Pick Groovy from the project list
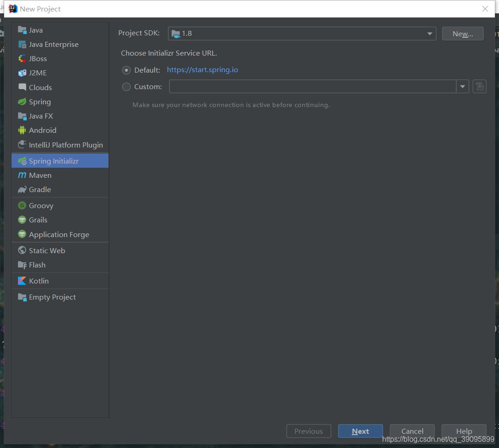499x448 pixels. coord(60,206)
